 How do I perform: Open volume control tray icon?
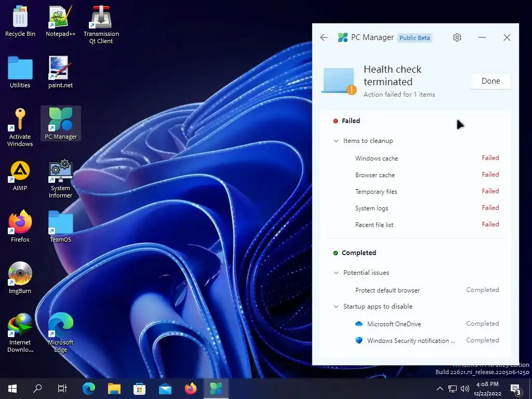pos(465,389)
